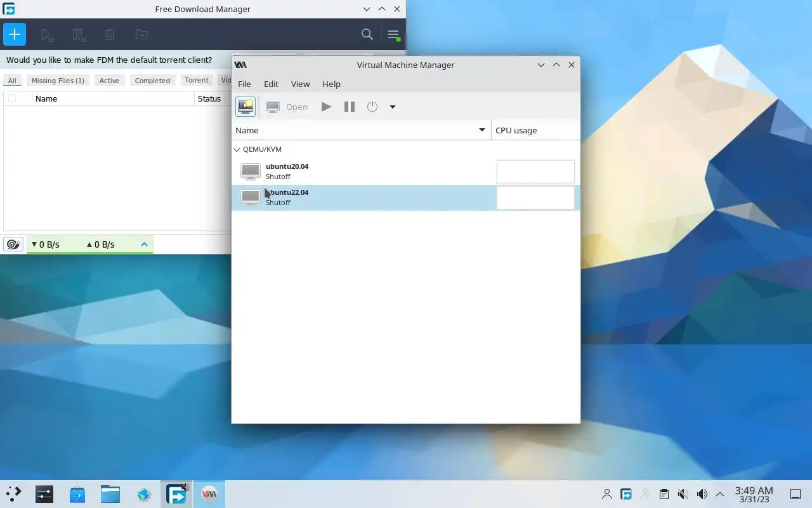
Task: Shut down the virtual machine via power icon
Action: tap(372, 107)
